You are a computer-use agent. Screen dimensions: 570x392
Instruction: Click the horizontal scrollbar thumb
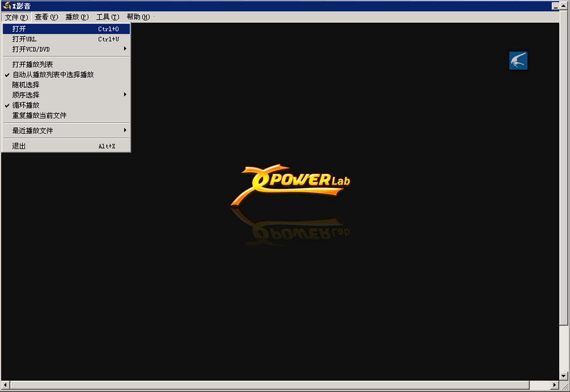click(269, 385)
